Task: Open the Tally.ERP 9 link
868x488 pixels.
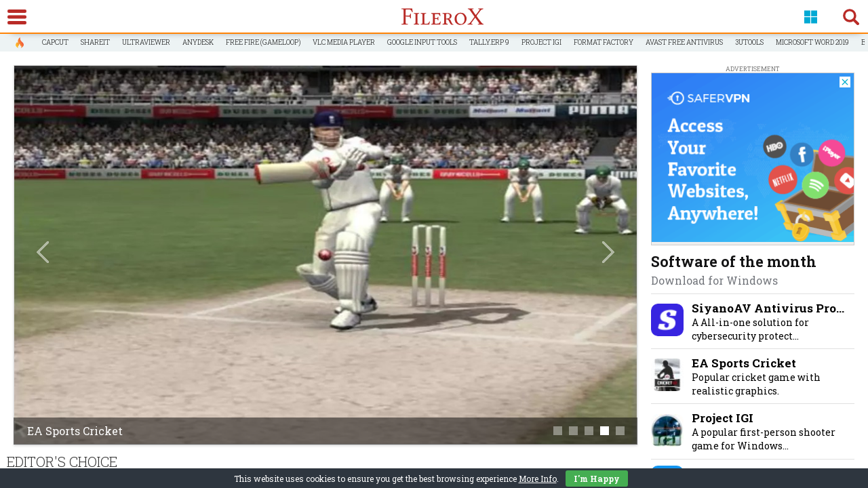Action: coord(489,43)
